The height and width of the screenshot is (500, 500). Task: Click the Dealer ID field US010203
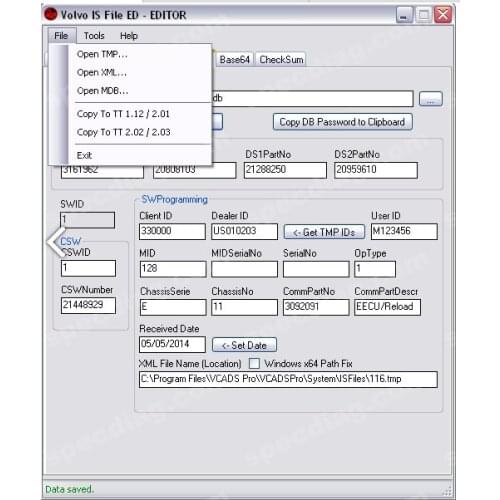[x=244, y=231]
